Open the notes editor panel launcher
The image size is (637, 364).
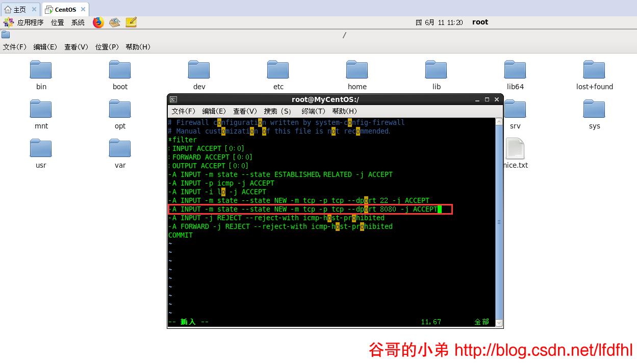131,22
